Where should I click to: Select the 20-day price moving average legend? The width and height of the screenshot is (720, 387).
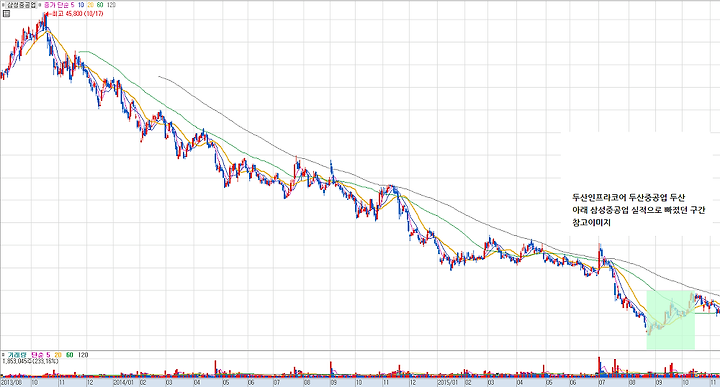pyautogui.click(x=90, y=5)
